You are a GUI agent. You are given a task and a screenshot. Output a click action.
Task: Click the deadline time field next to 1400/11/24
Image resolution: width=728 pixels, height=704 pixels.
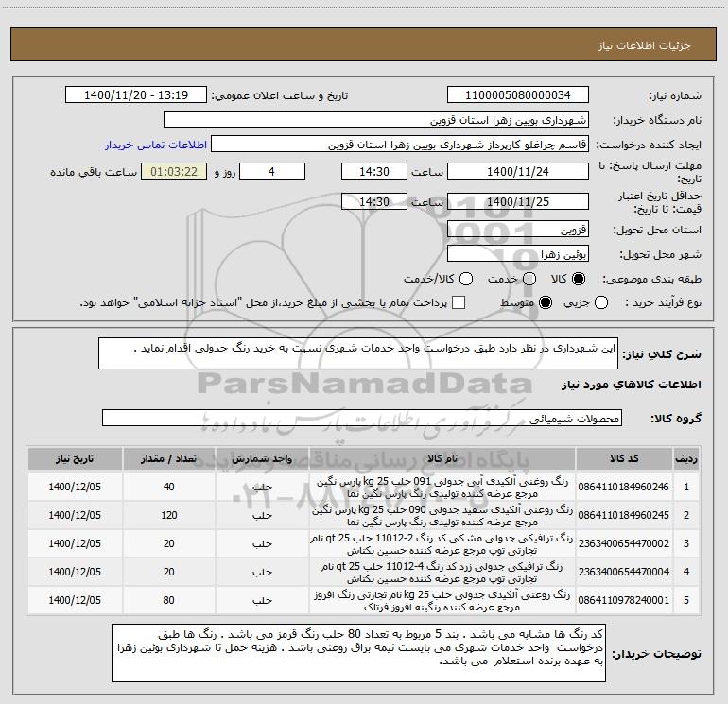[374, 171]
